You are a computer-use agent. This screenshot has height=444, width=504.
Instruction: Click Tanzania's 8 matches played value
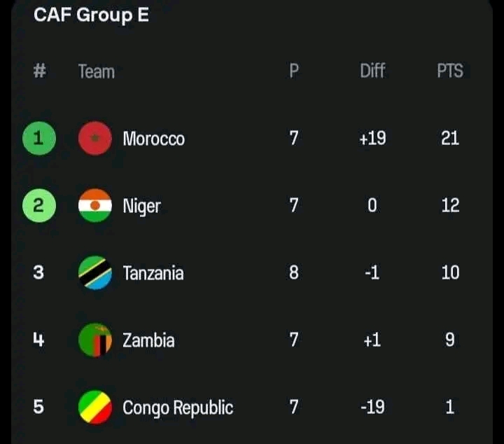coord(294,272)
